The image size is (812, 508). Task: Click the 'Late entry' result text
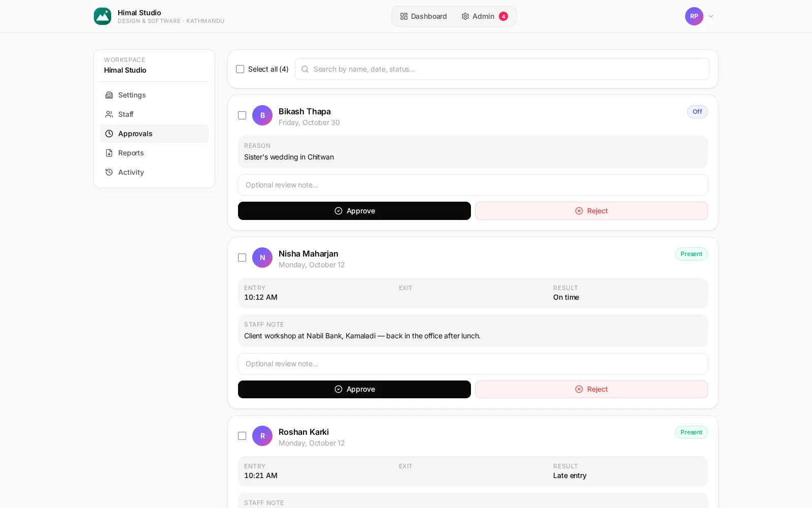(x=570, y=475)
